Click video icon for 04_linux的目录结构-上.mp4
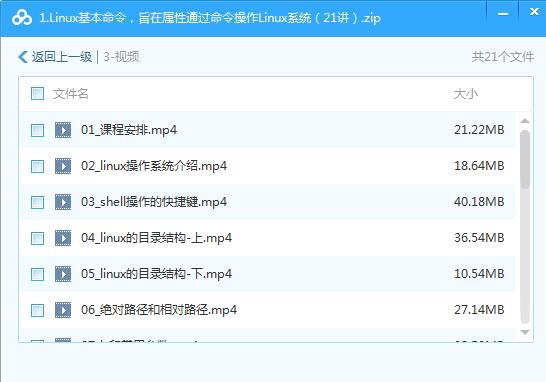Image resolution: width=546 pixels, height=382 pixels. click(63, 238)
